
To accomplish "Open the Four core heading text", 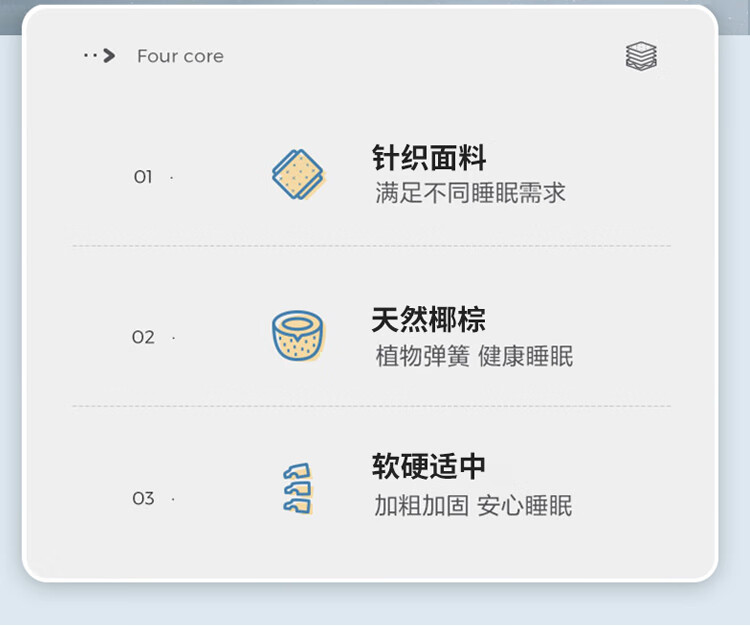I will (x=180, y=56).
